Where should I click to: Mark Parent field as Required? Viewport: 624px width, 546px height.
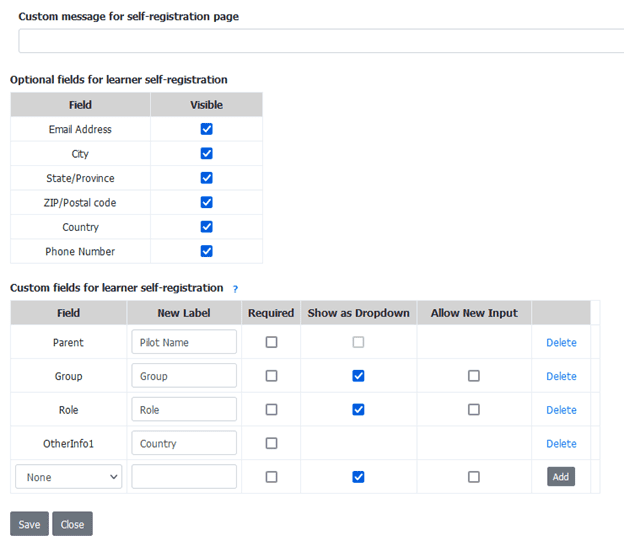point(271,342)
